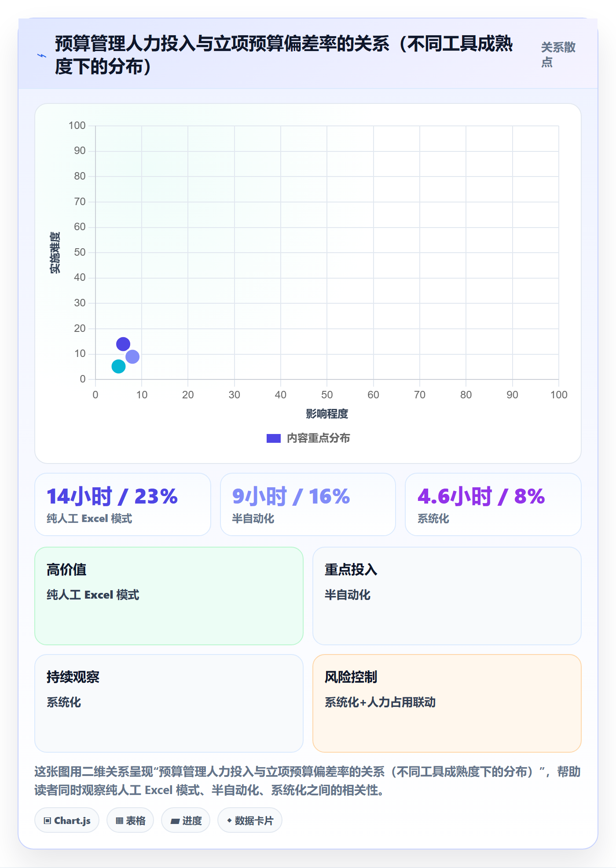Select the 高价值 quadrant card
Viewport: 616px width, 868px height.
[x=169, y=596]
